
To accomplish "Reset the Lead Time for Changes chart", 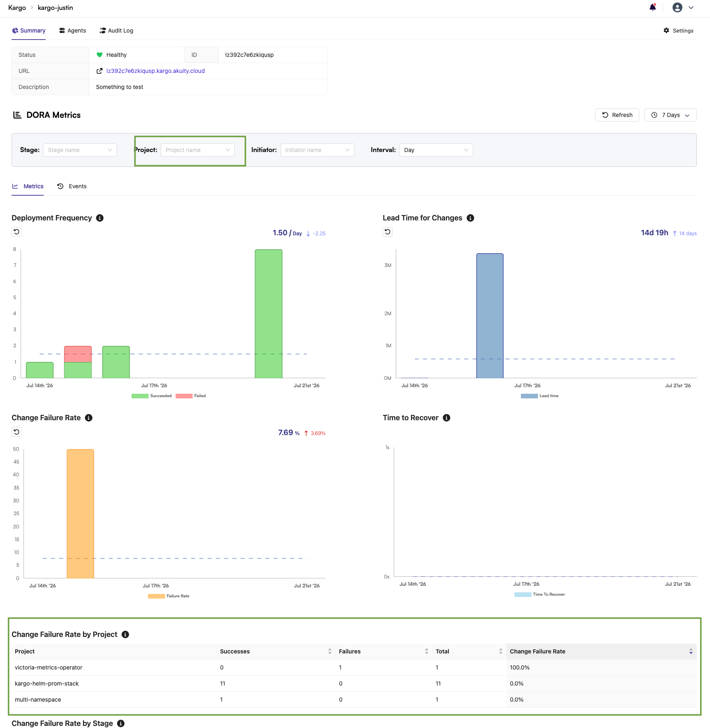I will 388,232.
